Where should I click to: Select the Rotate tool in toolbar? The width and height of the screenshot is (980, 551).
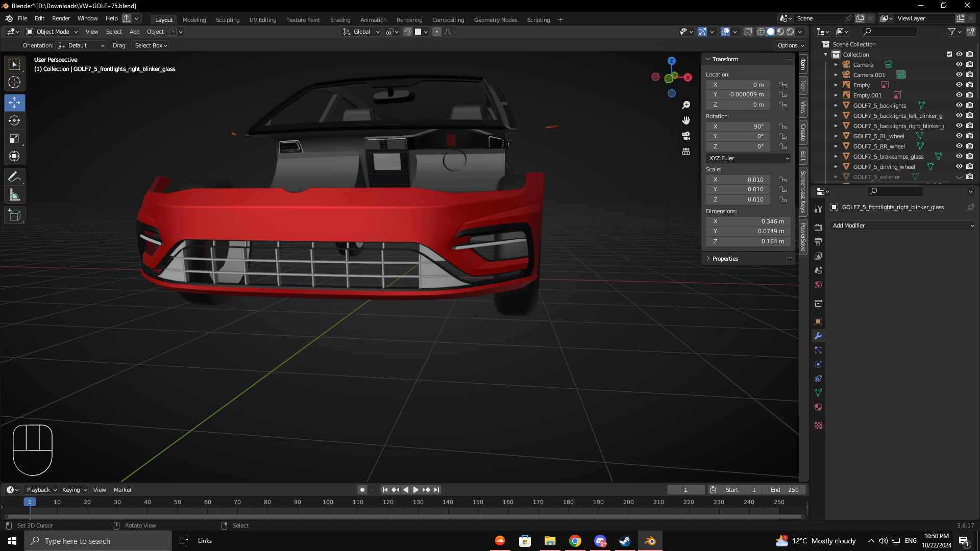[14, 121]
